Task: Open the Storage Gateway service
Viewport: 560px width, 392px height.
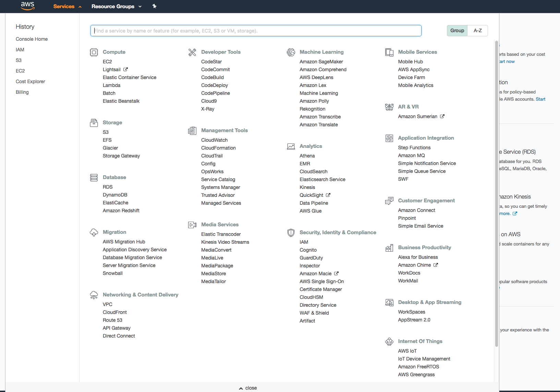Action: 121,156
